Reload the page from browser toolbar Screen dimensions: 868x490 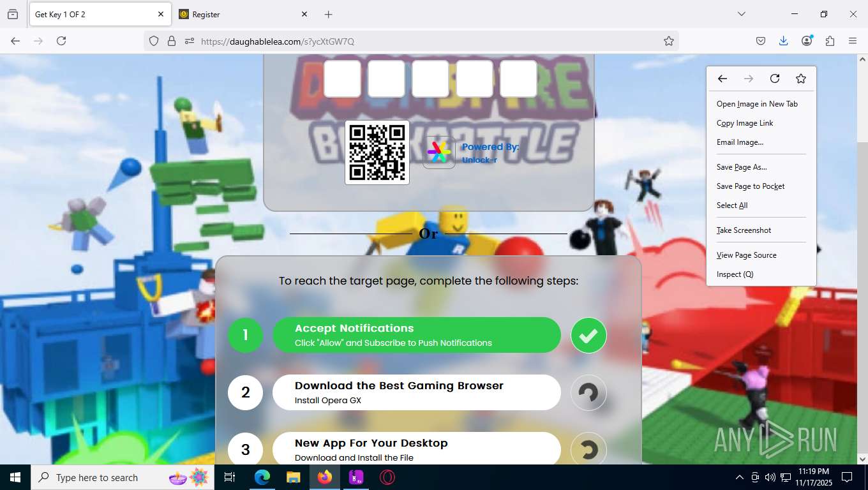point(61,41)
